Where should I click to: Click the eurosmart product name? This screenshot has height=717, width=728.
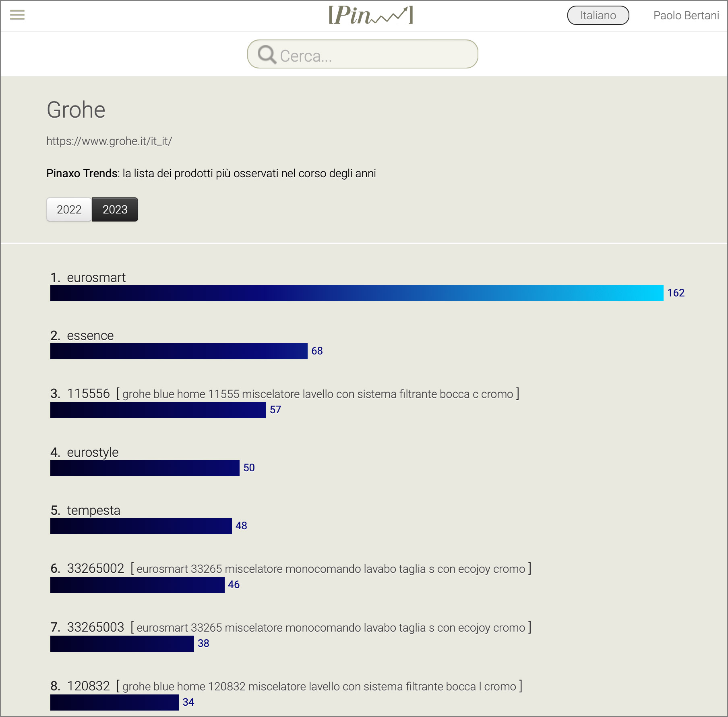96,278
